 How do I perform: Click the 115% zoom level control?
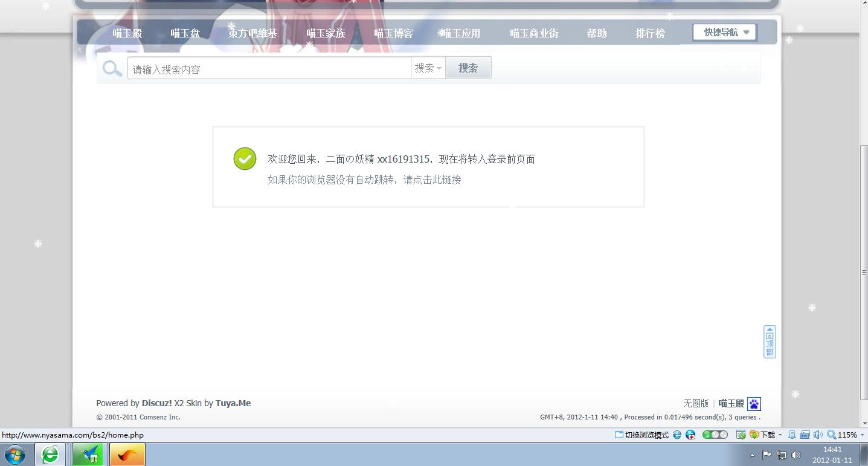coord(845,435)
